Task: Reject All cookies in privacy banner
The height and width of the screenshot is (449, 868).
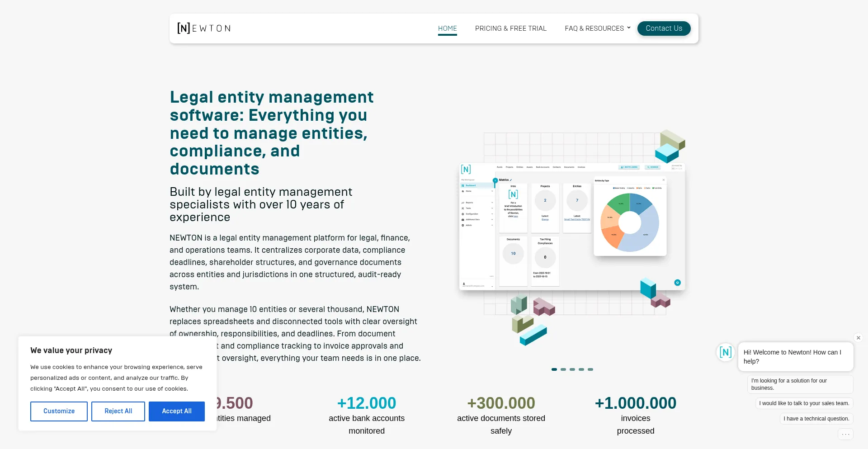Action: point(118,411)
